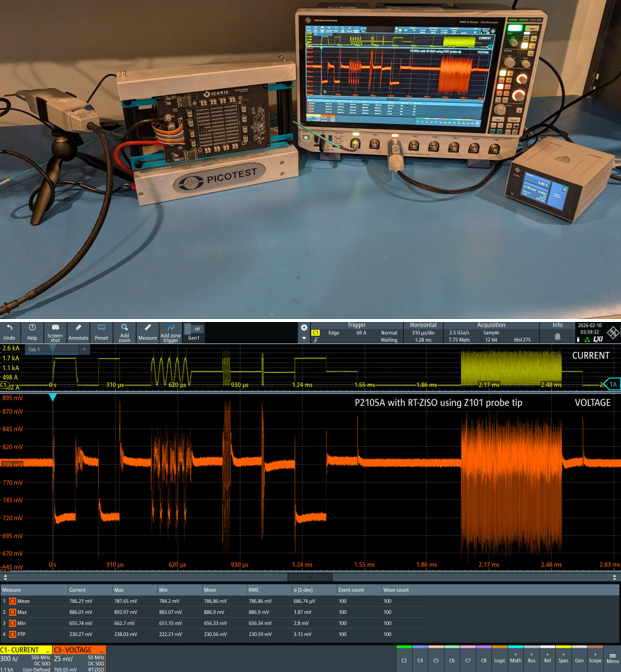Open the Preset icon
The image size is (621, 672).
(x=101, y=331)
